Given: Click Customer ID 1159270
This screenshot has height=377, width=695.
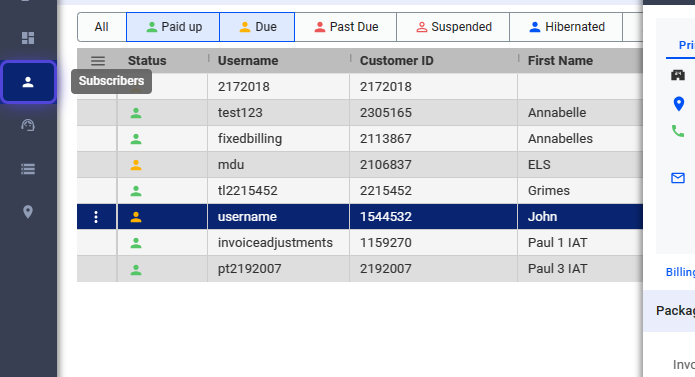Looking at the screenshot, I should pyautogui.click(x=386, y=243).
